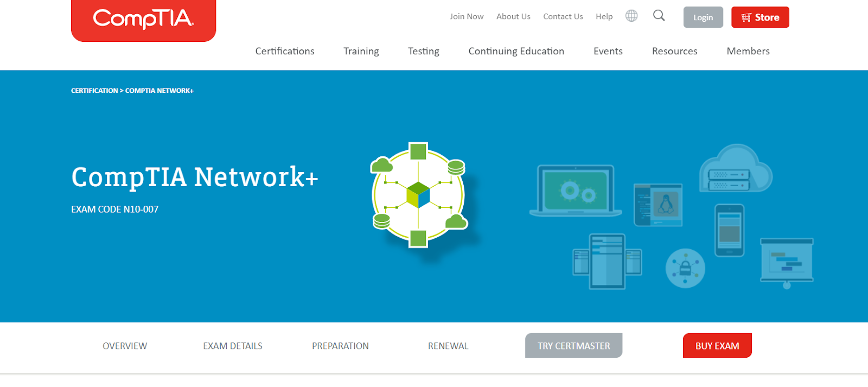Image resolution: width=868 pixels, height=387 pixels.
Task: Click the search magnifier icon
Action: click(x=659, y=16)
